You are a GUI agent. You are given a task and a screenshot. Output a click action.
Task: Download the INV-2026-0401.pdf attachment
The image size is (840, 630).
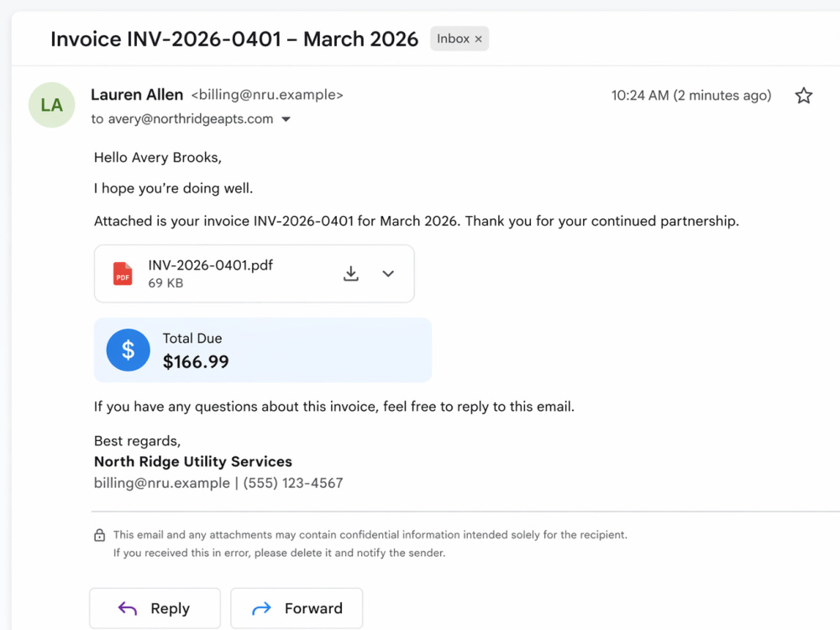(351, 274)
